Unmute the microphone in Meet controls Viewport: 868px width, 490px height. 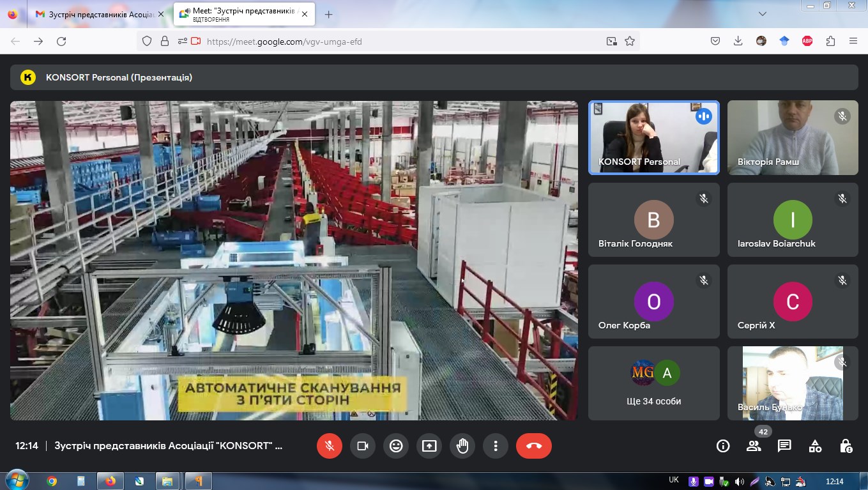[330, 446]
